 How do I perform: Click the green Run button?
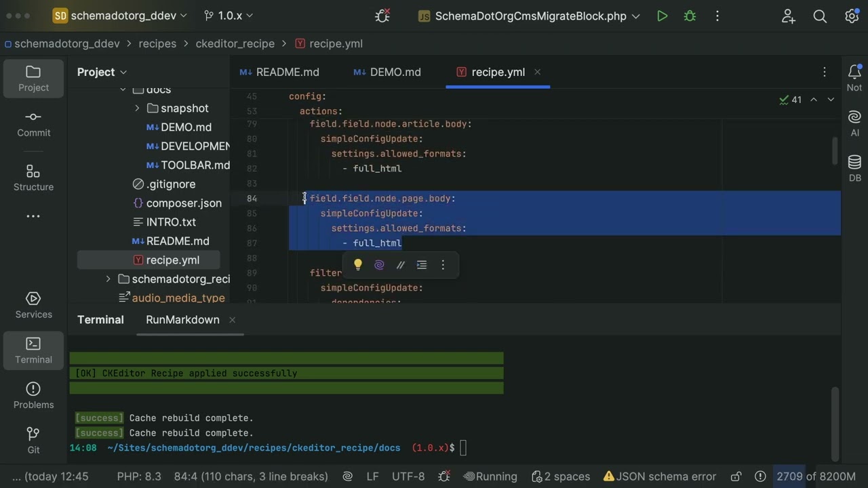coord(663,16)
